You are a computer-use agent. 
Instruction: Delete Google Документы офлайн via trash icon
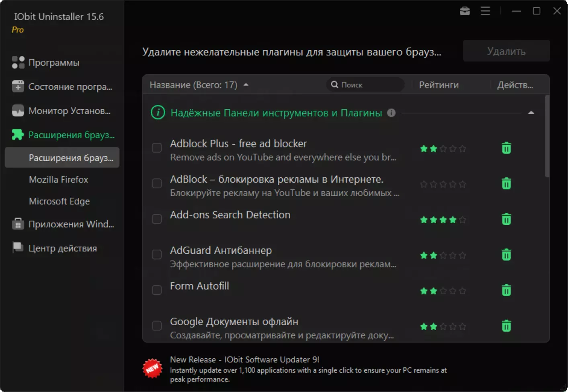tap(506, 326)
